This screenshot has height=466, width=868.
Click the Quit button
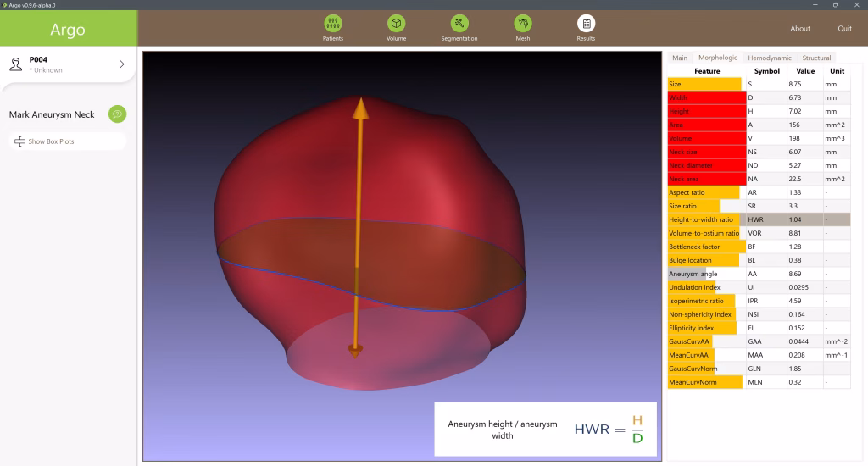click(844, 28)
